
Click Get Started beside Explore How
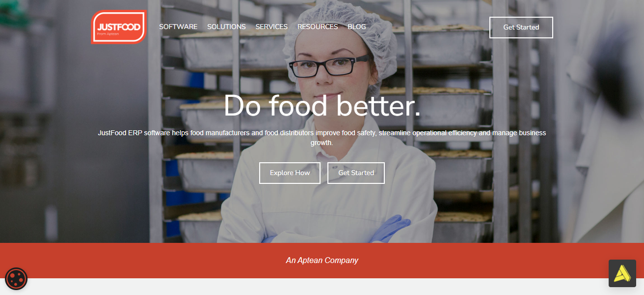pos(356,173)
